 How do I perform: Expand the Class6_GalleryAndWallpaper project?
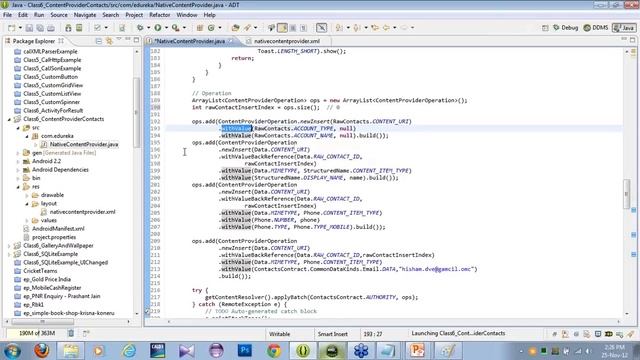(x=9, y=246)
